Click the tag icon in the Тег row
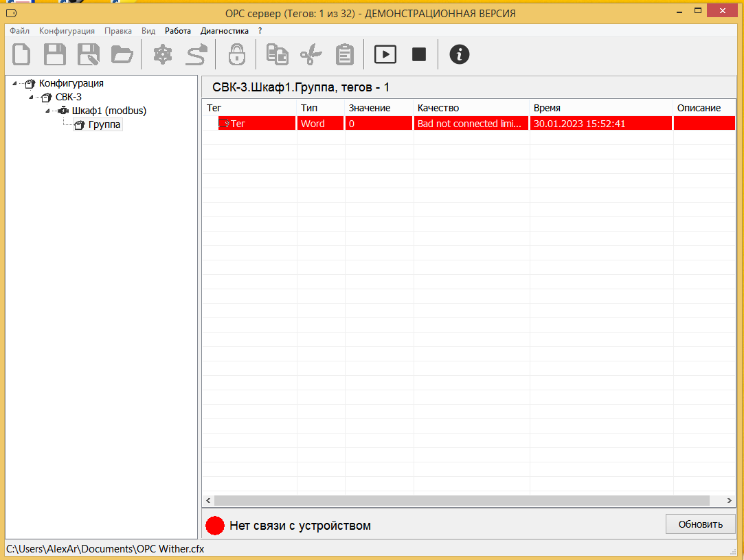This screenshot has height=560, width=744. coord(225,124)
